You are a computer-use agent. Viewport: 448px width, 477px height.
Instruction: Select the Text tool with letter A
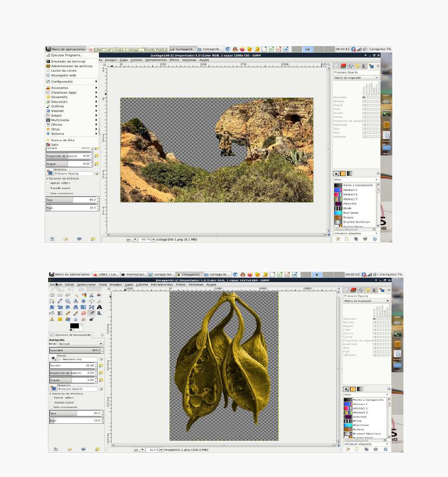tap(99, 307)
